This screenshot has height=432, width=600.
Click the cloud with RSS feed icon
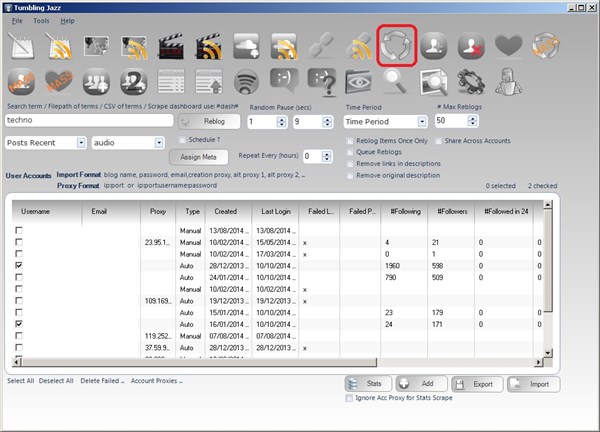pos(284,46)
